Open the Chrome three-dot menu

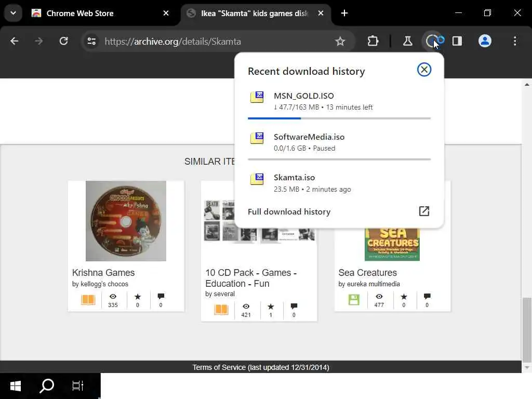click(515, 42)
